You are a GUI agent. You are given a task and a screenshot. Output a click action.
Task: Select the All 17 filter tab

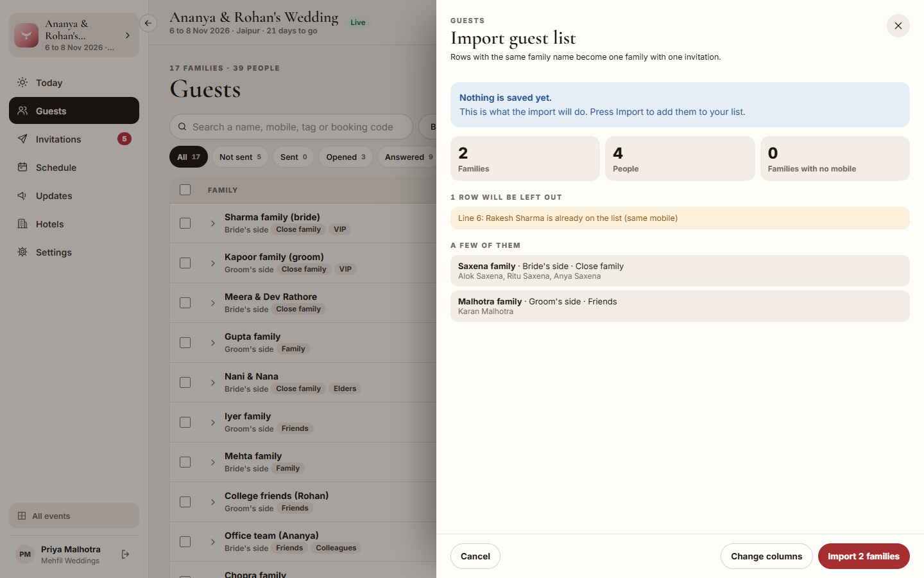click(x=189, y=157)
